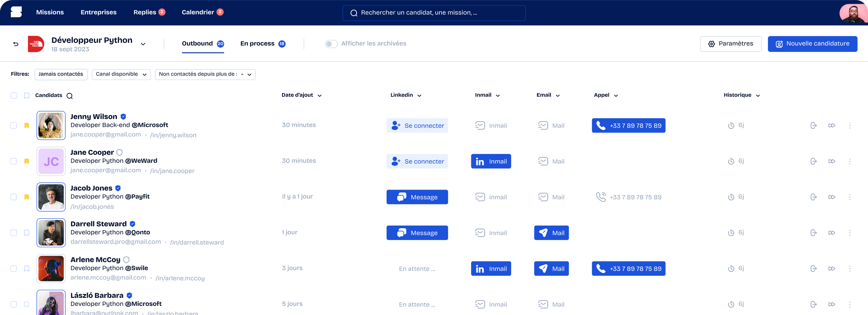Image resolution: width=868 pixels, height=315 pixels.
Task: Click the move-out icon in László Barbara's row
Action: 813,304
